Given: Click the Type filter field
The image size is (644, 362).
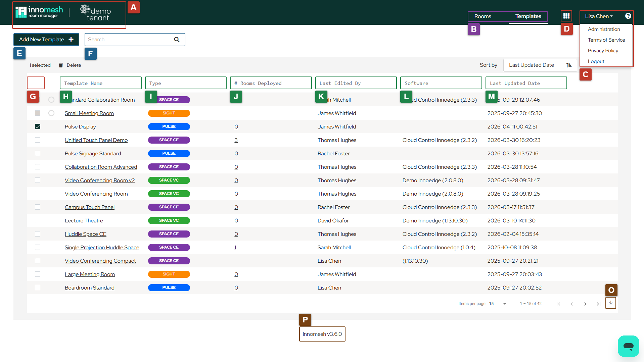Looking at the screenshot, I should tap(186, 83).
